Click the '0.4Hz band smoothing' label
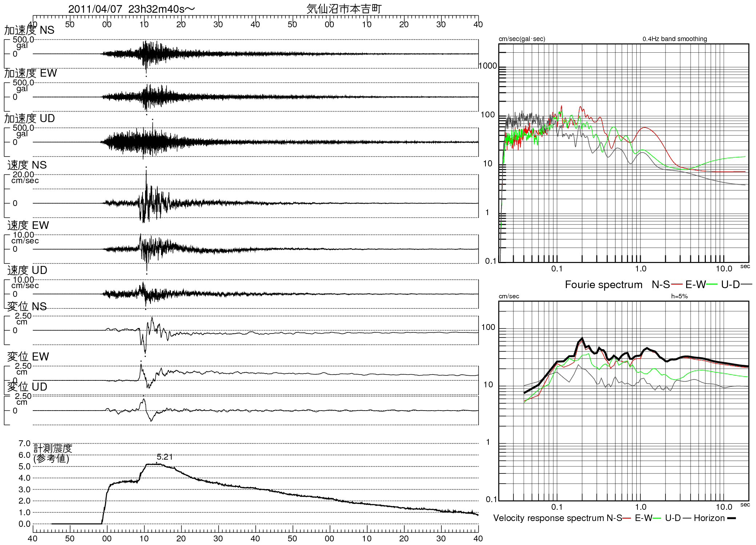Image resolution: width=756 pixels, height=545 pixels. 675,39
